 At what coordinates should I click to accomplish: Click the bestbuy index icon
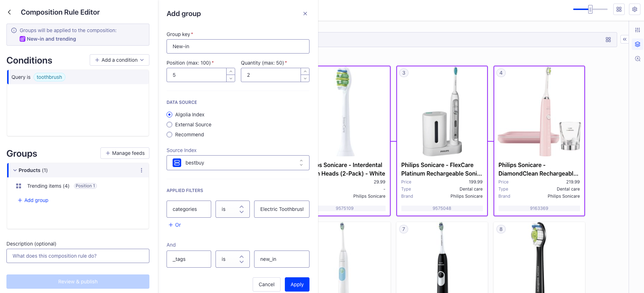(177, 163)
